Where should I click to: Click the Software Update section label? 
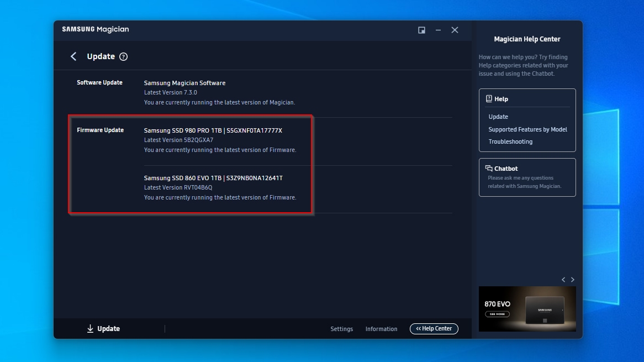point(99,82)
